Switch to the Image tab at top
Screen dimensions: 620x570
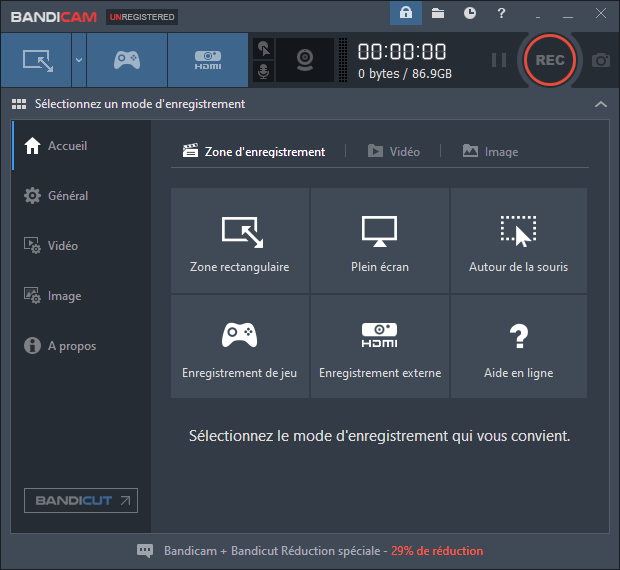(490, 151)
